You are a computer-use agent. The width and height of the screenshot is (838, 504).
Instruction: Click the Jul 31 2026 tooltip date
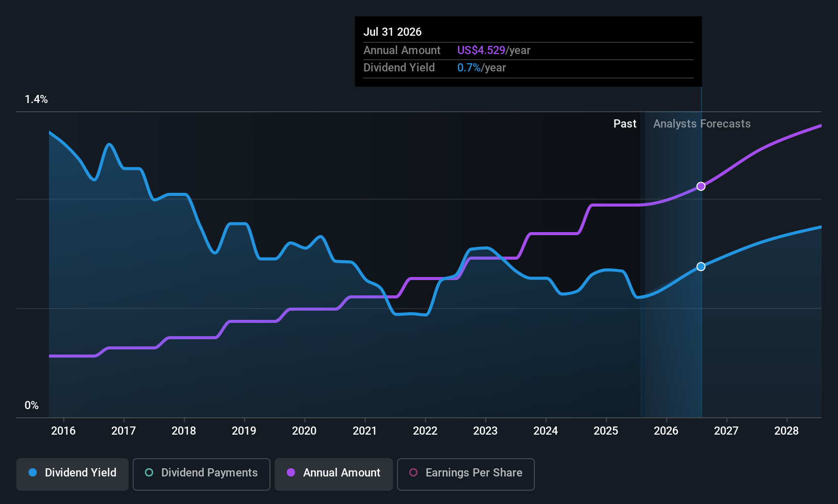click(x=392, y=32)
